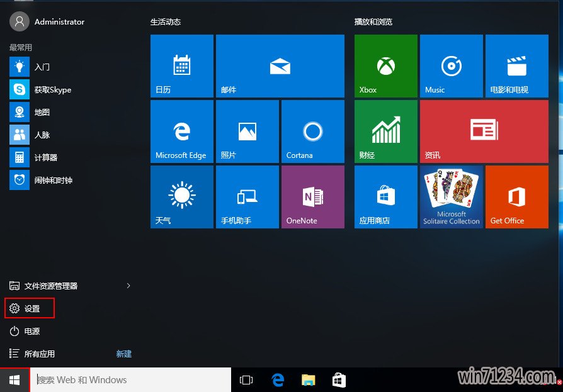Click the 生活动态 group heading
Image resolution: width=563 pixels, height=392 pixels.
pyautogui.click(x=166, y=22)
